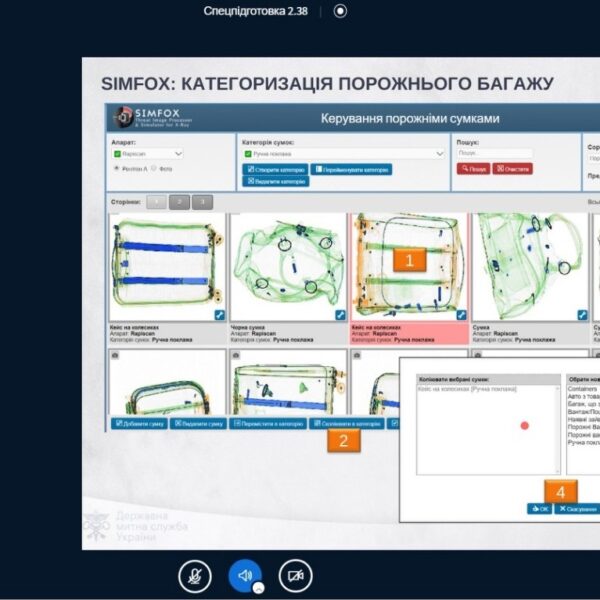This screenshot has width=600, height=600.
Task: Select the Сумка x-ray thumbnail
Action: (530, 267)
